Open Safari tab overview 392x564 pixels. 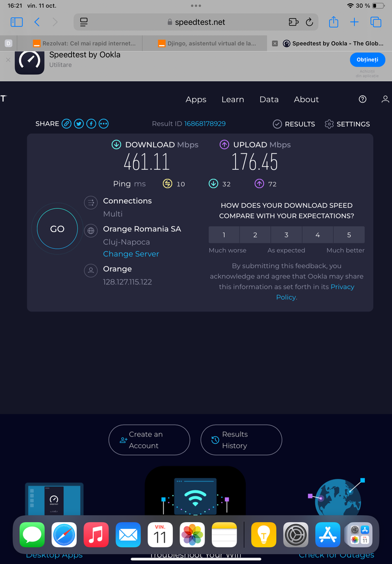[376, 22]
